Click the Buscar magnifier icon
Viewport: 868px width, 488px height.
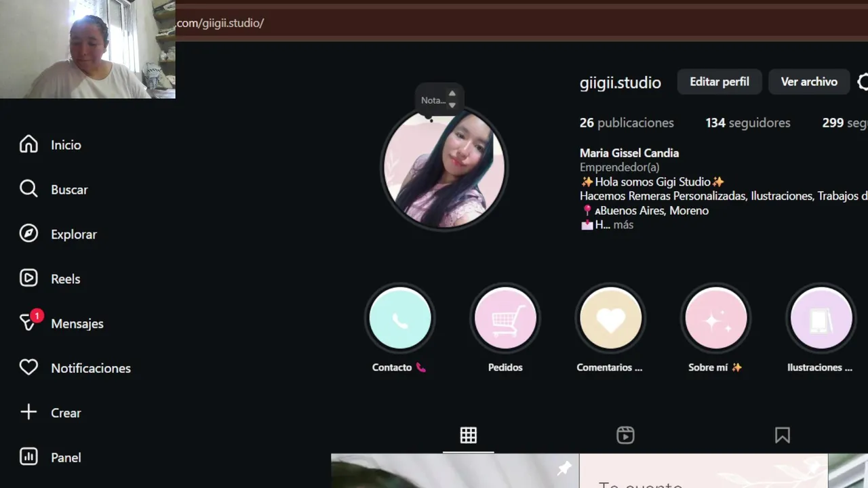click(28, 189)
